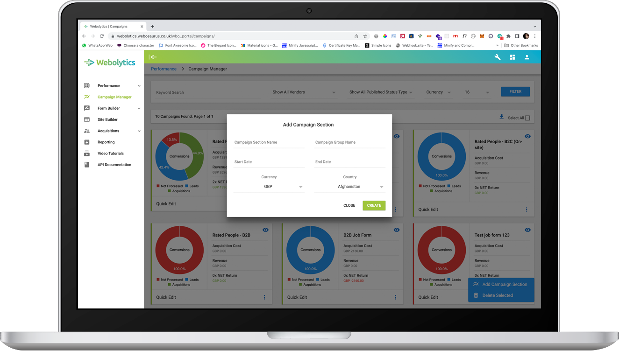Open three-dot menu on Rated People - B2B card
Screen dimensions: 619x364
(x=264, y=297)
